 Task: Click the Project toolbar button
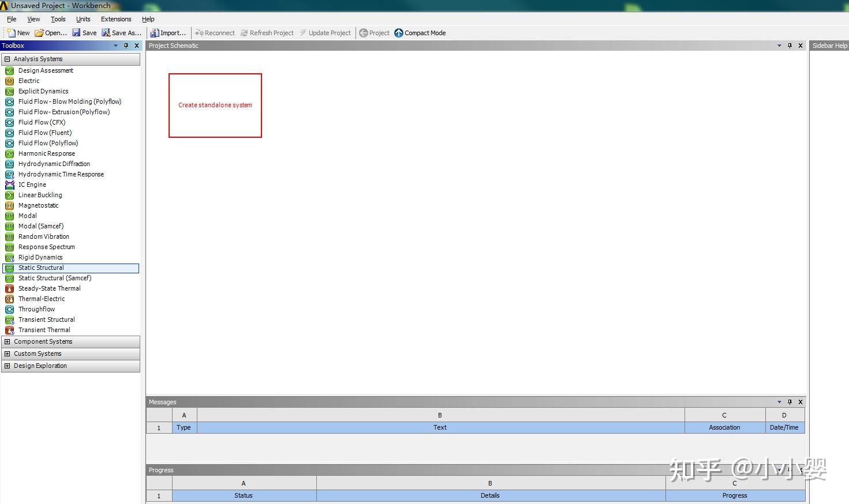point(374,33)
